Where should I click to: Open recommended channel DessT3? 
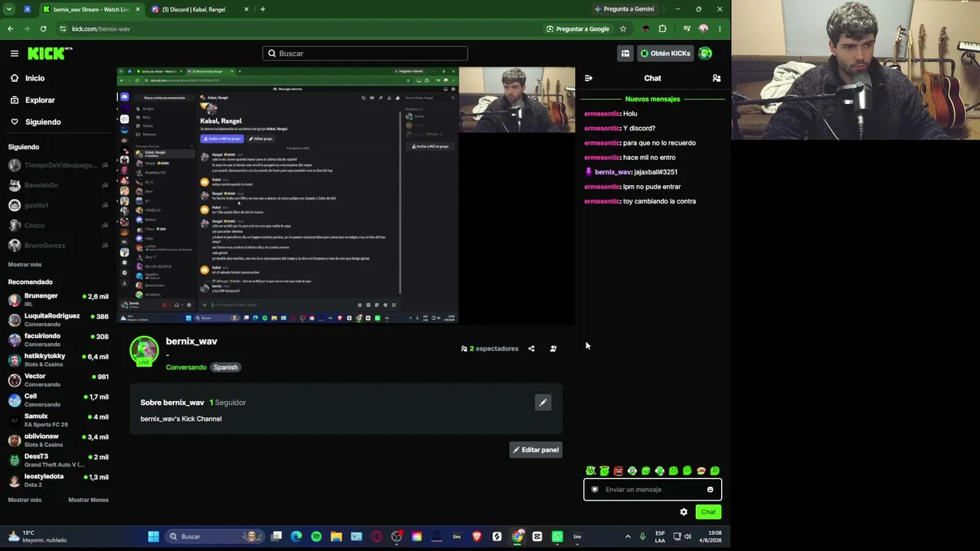click(58, 460)
